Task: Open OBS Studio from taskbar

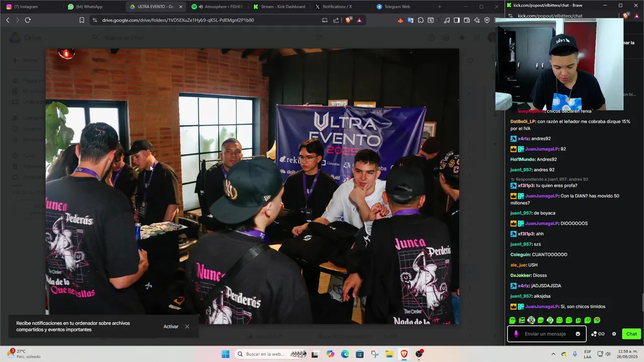Action: (x=419, y=354)
